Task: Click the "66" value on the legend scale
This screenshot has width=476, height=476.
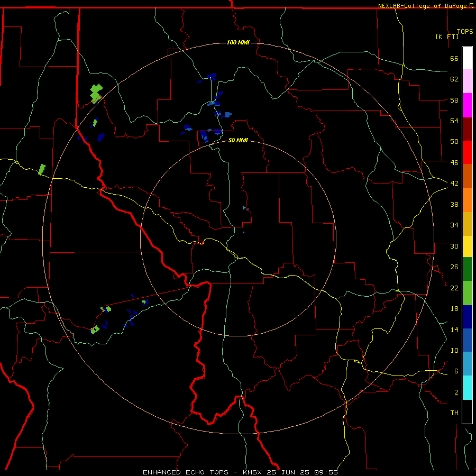Action: point(454,59)
